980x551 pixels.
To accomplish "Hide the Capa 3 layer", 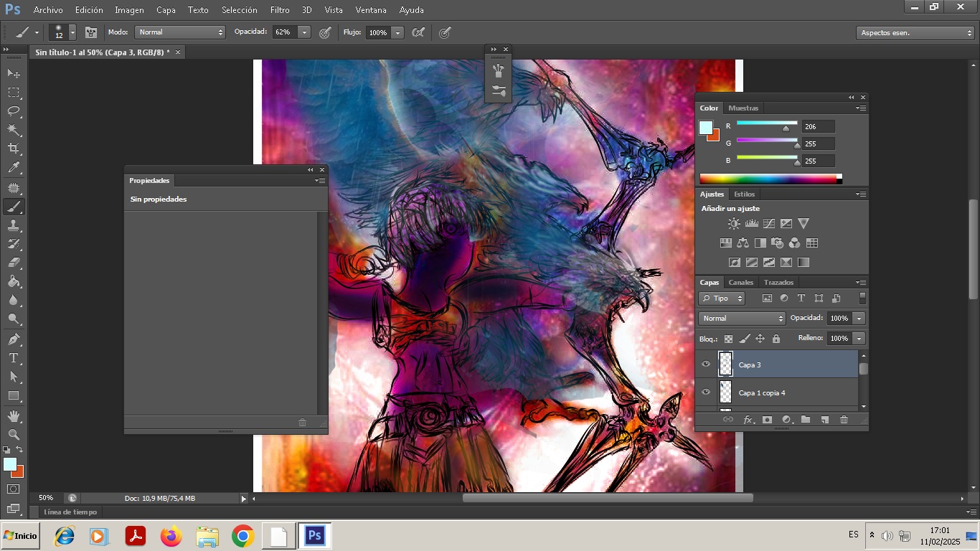I will 706,364.
